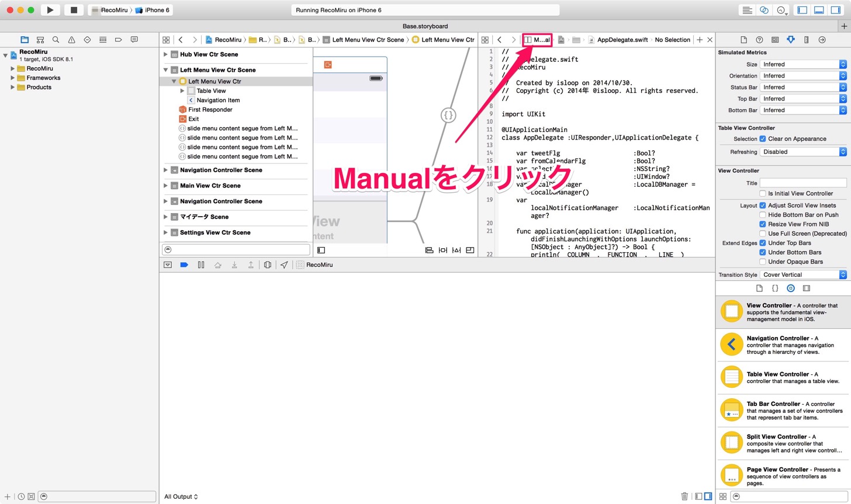This screenshot has height=504, width=851.
Task: Open the Report navigator
Action: point(134,40)
